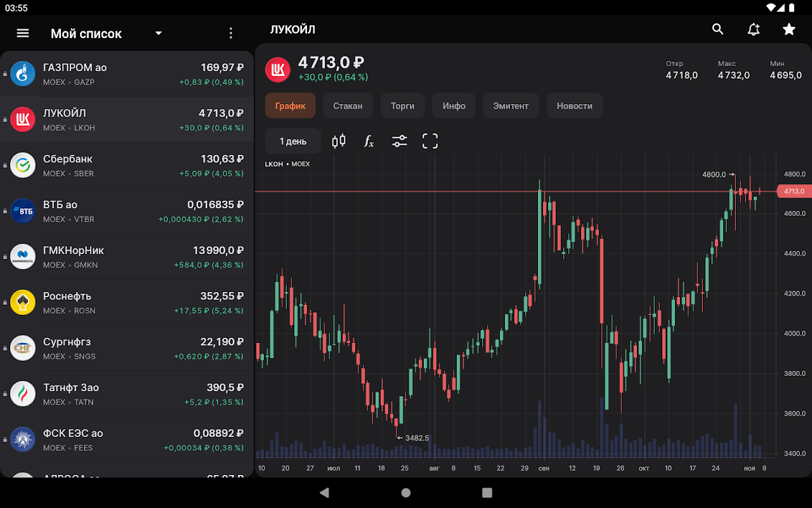The image size is (812, 508).
Task: Tap the 4713,0 ₽ price in chart header
Action: tap(331, 62)
